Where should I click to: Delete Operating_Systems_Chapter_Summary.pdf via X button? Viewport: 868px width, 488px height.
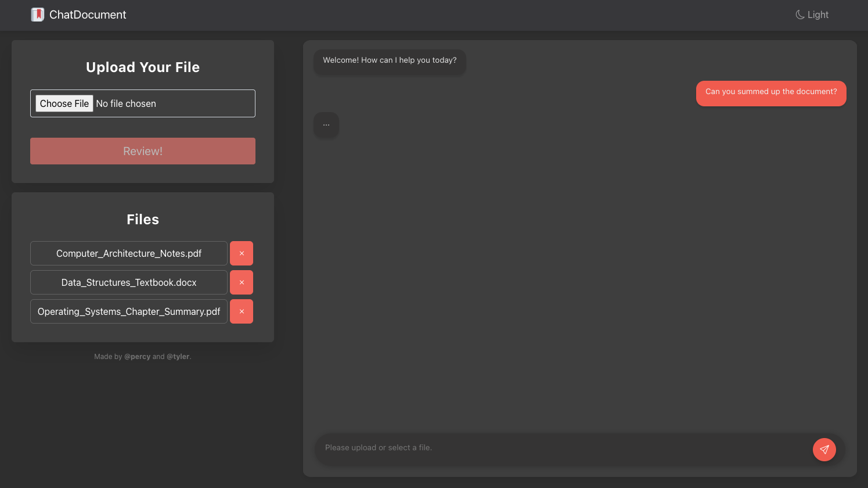point(242,311)
